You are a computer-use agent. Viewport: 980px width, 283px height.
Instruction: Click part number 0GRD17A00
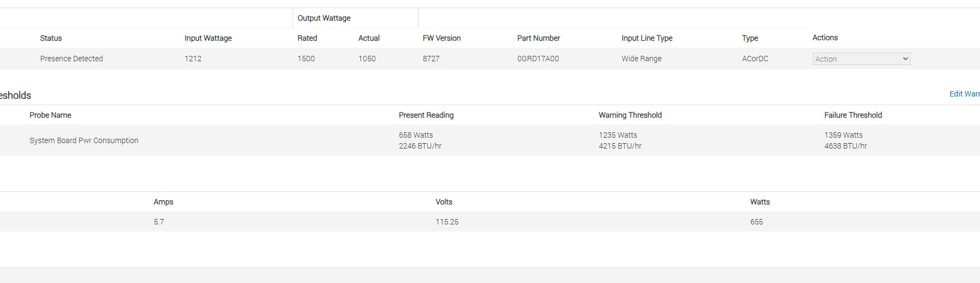point(538,59)
